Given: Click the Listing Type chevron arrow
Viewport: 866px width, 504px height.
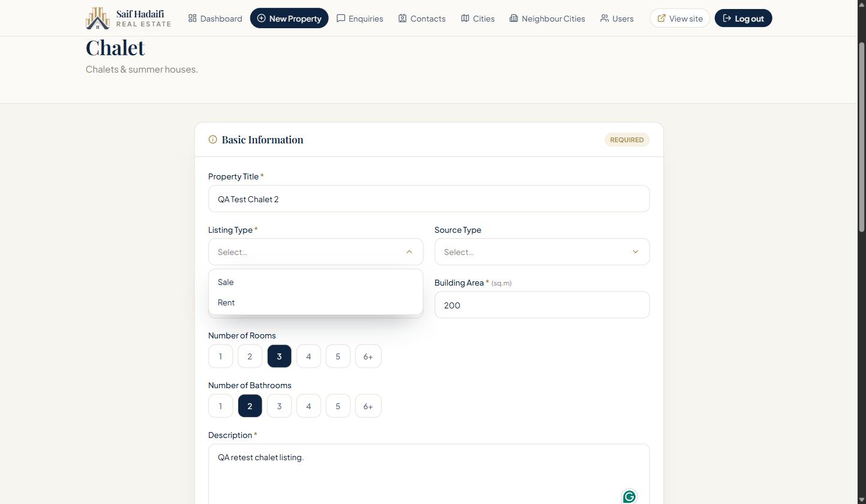Looking at the screenshot, I should tap(409, 252).
